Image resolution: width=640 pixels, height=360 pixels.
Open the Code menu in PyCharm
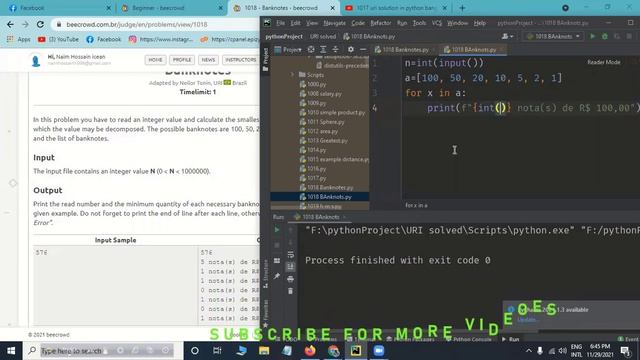(358, 23)
